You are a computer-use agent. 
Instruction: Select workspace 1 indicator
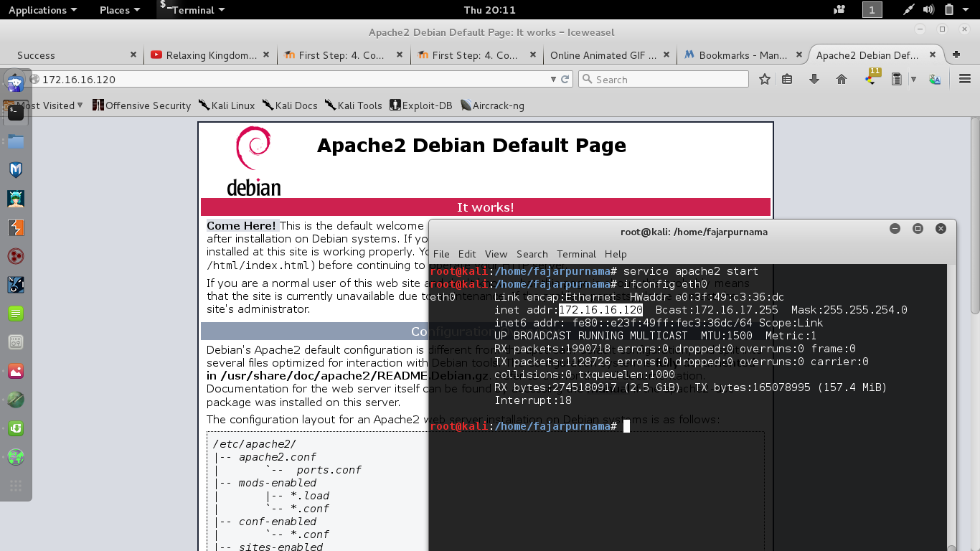click(872, 10)
